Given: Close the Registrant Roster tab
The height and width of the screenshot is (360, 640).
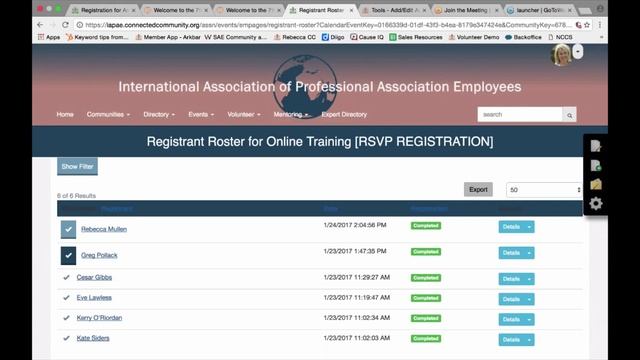Looking at the screenshot, I should coord(351,10).
